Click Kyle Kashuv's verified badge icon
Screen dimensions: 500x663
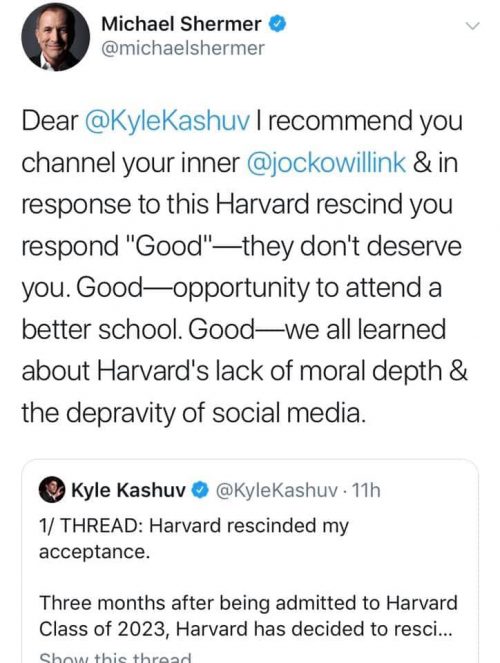pyautogui.click(x=200, y=490)
